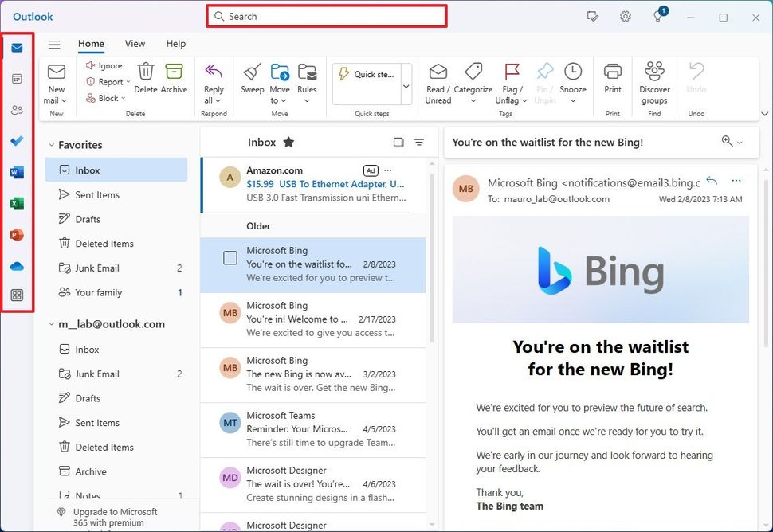Click inside the Search field
This screenshot has height=532, width=773.
[x=326, y=16]
